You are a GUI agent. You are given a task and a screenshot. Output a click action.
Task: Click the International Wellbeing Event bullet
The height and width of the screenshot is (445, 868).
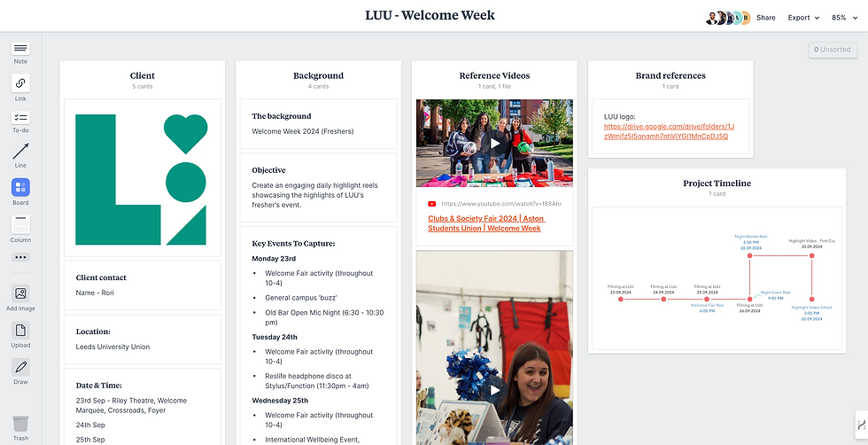pyautogui.click(x=313, y=440)
